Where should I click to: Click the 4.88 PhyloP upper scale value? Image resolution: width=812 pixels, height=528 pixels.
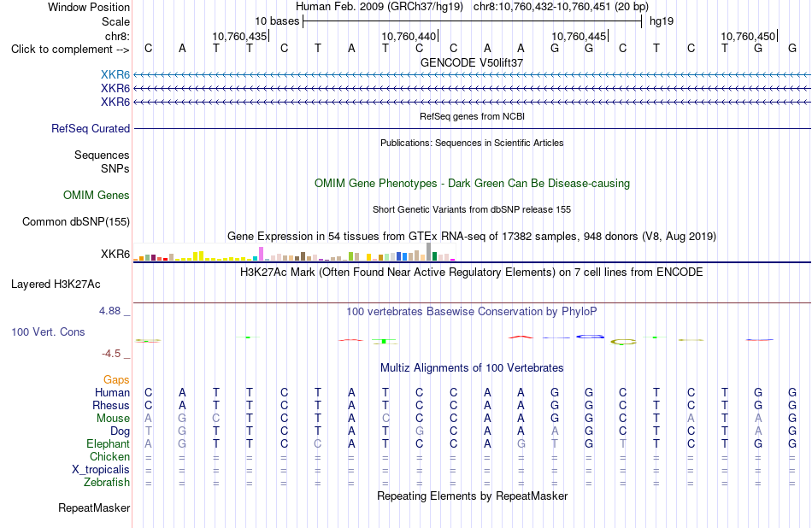pyautogui.click(x=109, y=311)
